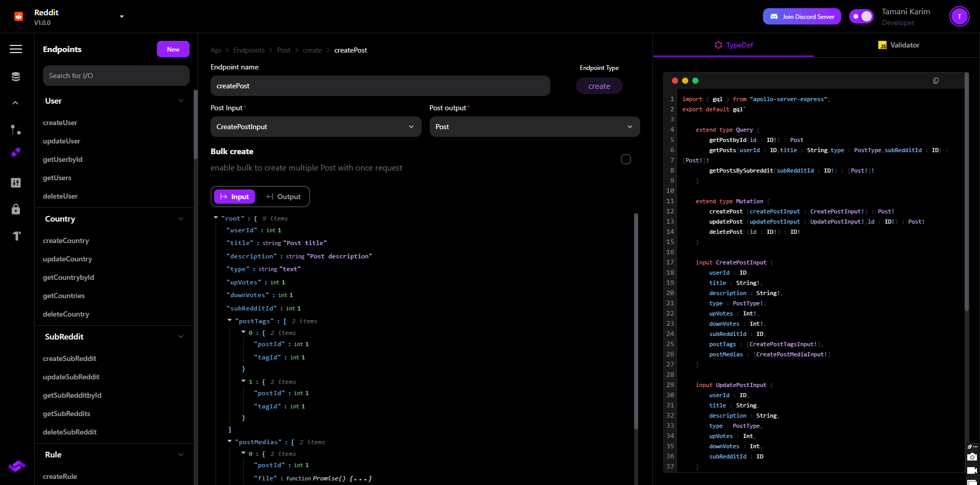Image resolution: width=980 pixels, height=485 pixels.
Task: Open the database stack icon in sidebar
Action: pyautogui.click(x=16, y=77)
